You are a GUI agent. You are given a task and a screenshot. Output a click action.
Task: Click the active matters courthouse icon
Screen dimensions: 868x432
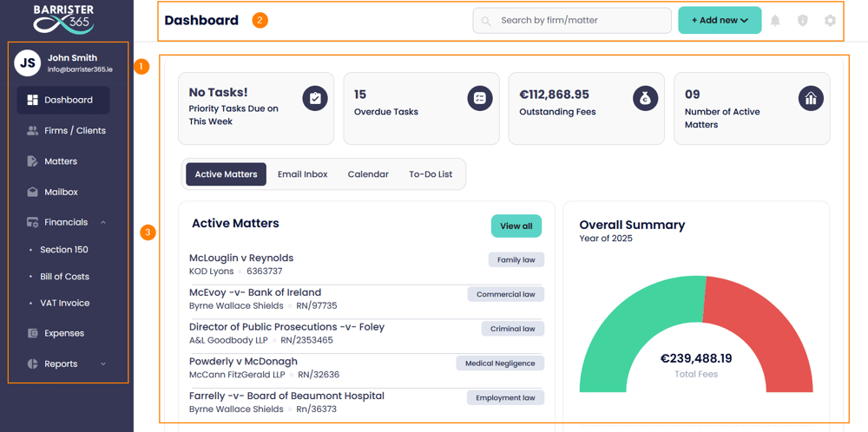coord(810,98)
